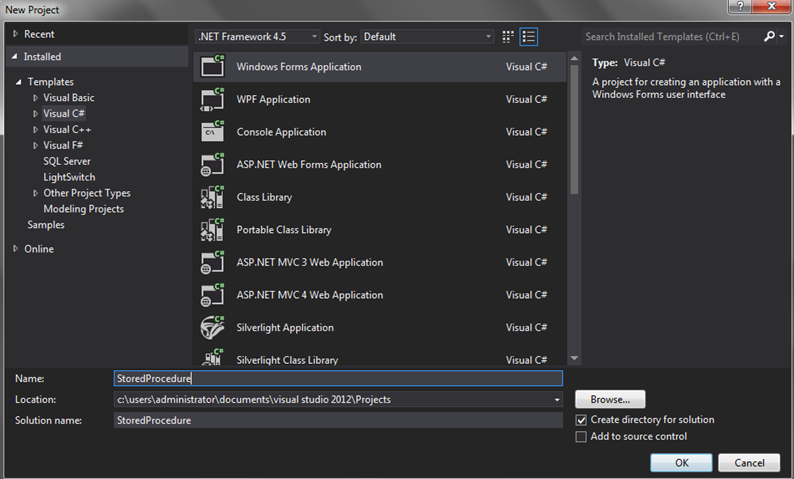
Task: Open the Sort by Default dropdown
Action: 427,36
